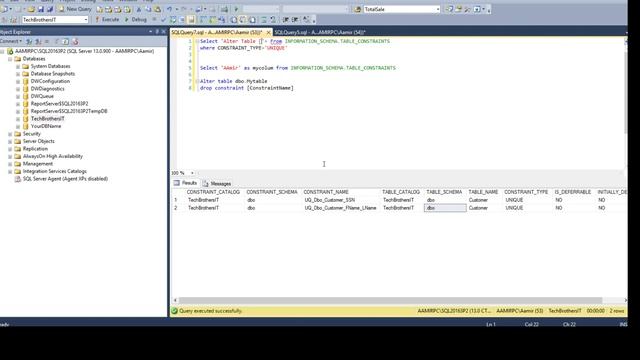This screenshot has width=640, height=360.
Task: Click the Cut scissors icon
Action: [x=139, y=9]
